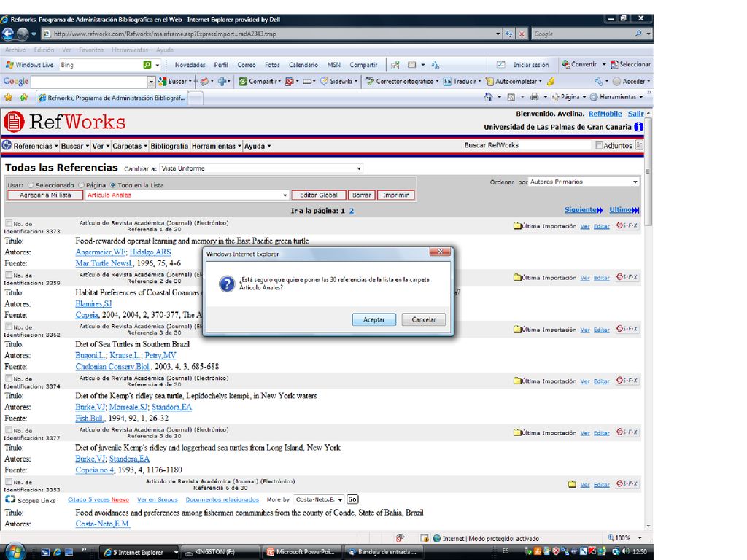Viewport: 747px width, 560px height.
Task: Click the browser Forward arrow button
Action: 23,34
